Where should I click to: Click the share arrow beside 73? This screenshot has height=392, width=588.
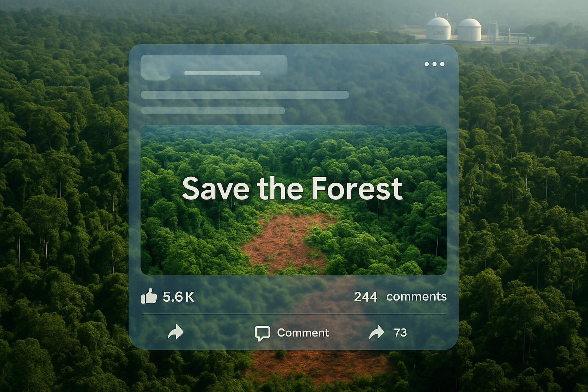tap(377, 332)
